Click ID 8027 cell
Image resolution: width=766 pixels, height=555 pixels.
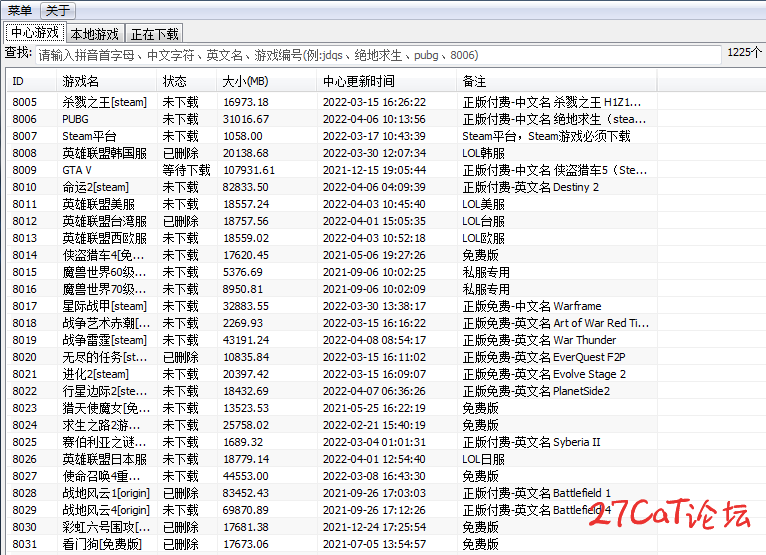pos(24,476)
